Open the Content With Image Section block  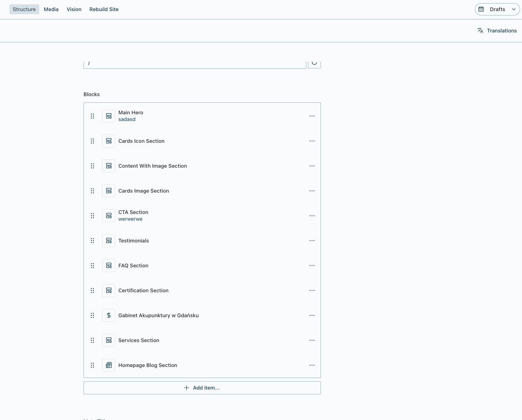pyautogui.click(x=152, y=166)
